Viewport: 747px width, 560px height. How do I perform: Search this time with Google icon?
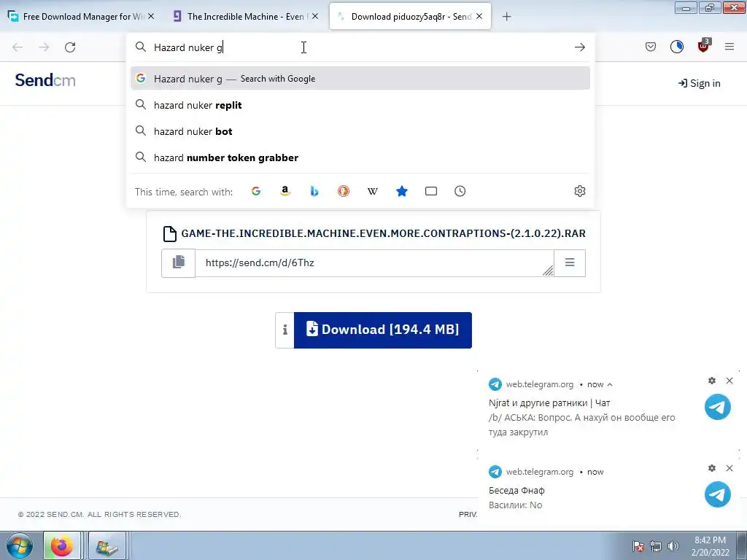click(256, 192)
